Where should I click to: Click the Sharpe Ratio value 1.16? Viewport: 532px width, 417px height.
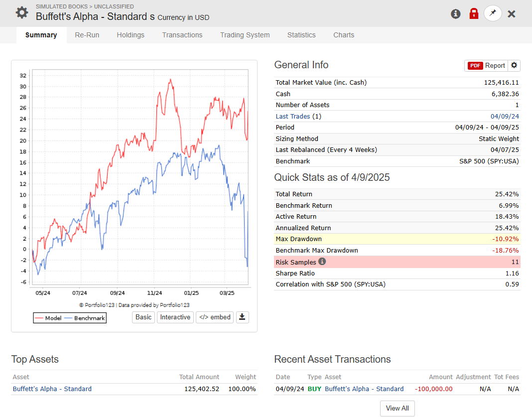512,273
